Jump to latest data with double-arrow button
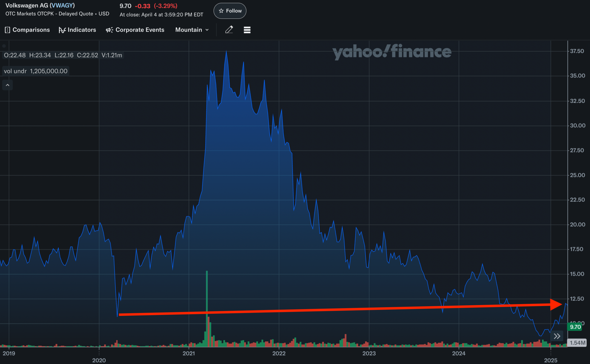Viewport: 590px width, 364px height. [x=557, y=336]
